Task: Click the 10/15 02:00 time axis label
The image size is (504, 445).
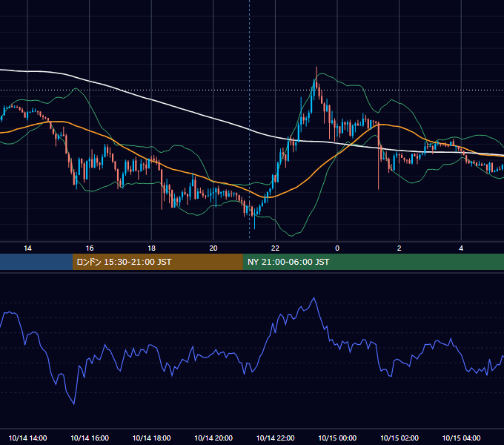Action: pyautogui.click(x=399, y=438)
